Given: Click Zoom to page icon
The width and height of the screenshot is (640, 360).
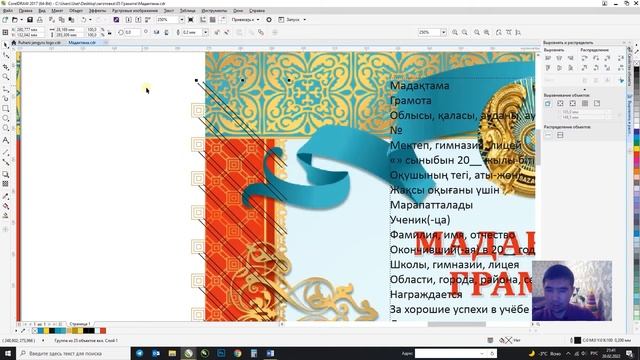Looking at the screenshot, I should pyautogui.click(x=498, y=32).
